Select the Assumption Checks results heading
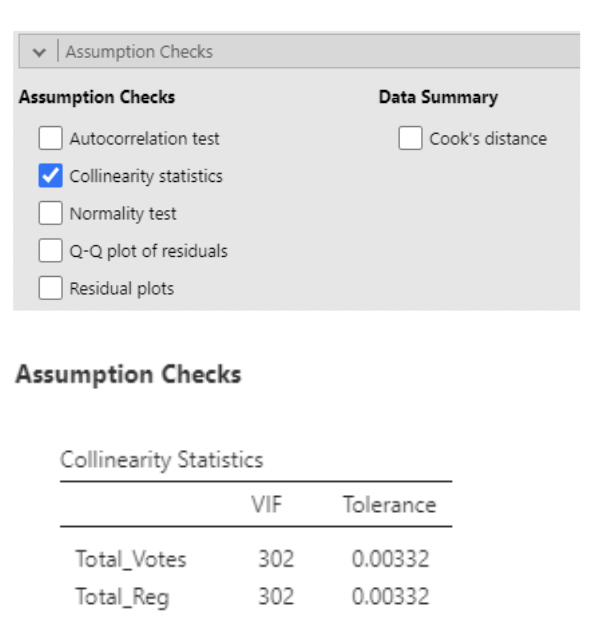Image resolution: width=600 pixels, height=622 pixels. click(x=129, y=375)
